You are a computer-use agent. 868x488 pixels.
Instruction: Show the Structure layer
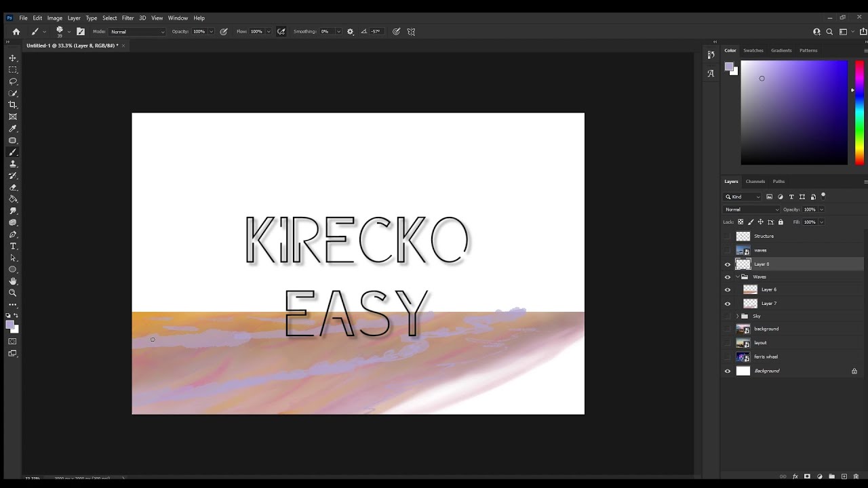tap(728, 236)
